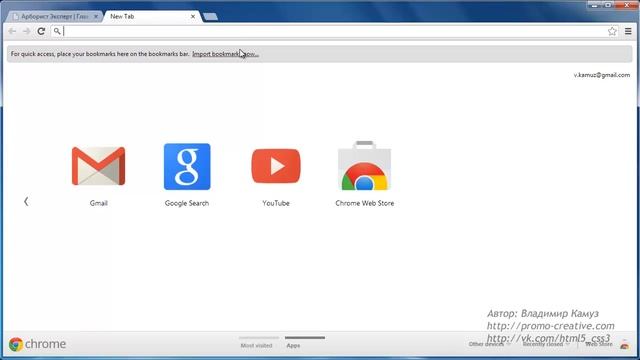This screenshot has width=640, height=360.
Task: Open the Web Store link in footer
Action: pos(599,344)
